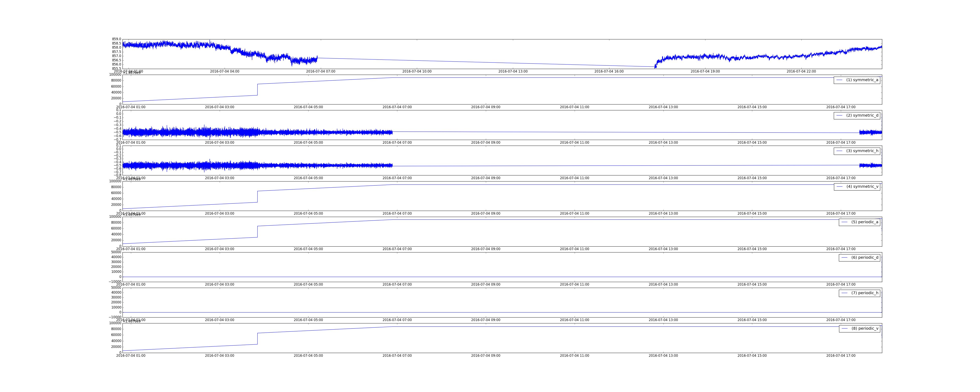Click the "(1) symmetric_a" legend entry

click(857, 80)
